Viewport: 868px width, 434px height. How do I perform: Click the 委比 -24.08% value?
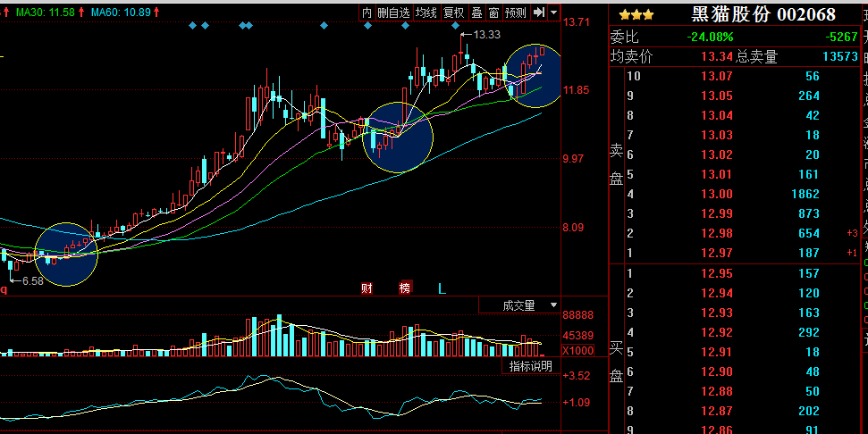(711, 37)
